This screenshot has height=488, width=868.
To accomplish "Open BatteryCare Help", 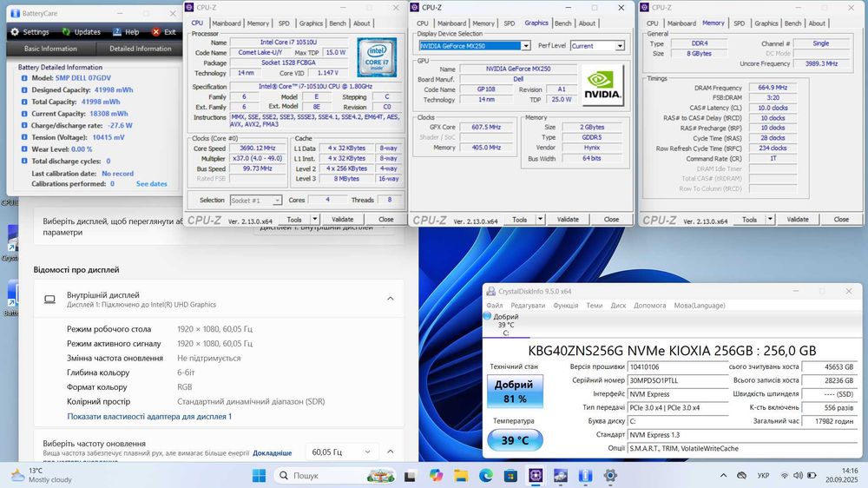I will [126, 32].
